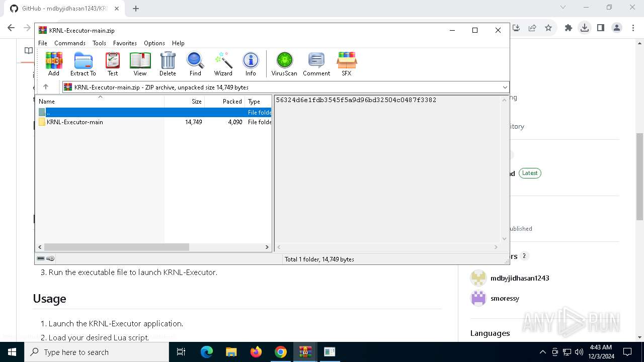Bookmark this page star icon

point(548,28)
